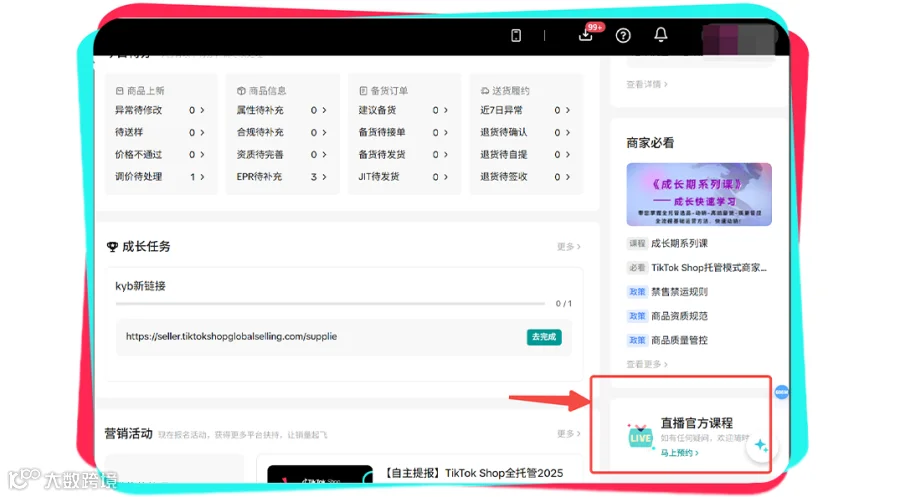Open 禁售禁运规则 policy item

tap(679, 292)
